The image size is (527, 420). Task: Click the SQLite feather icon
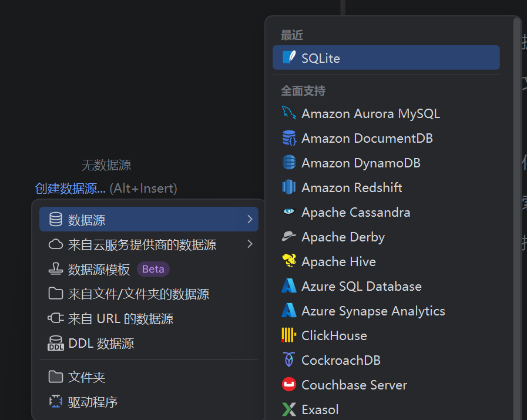click(289, 58)
